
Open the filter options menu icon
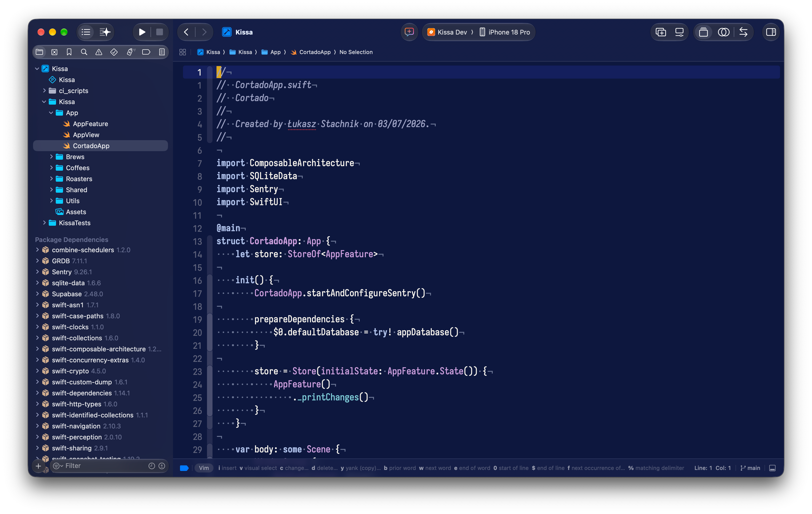[x=58, y=466]
